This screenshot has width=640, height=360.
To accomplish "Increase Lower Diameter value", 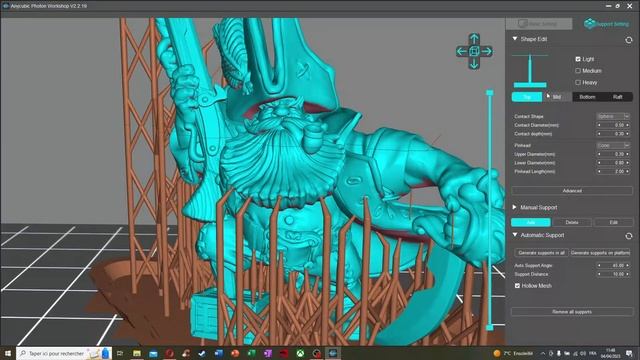I will [x=627, y=163].
